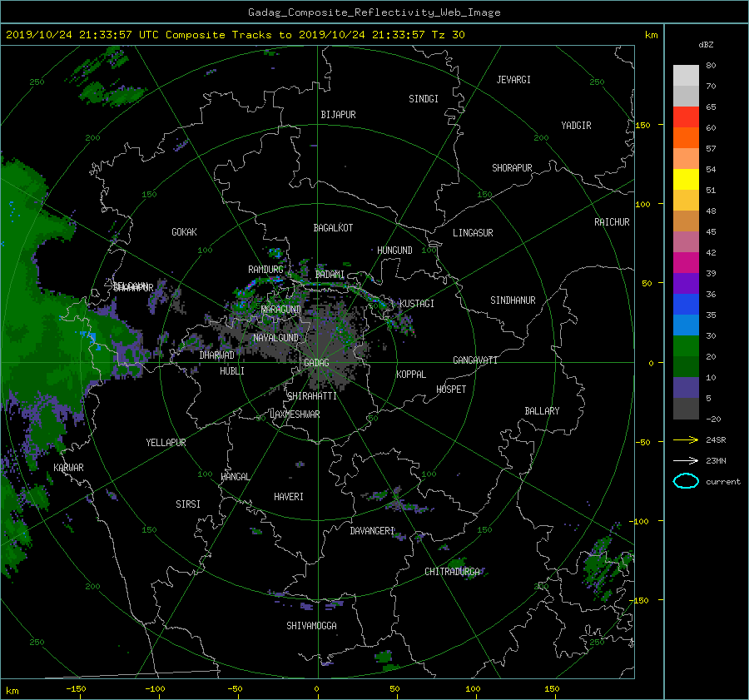This screenshot has height=700, width=749.
Task: Click the HANGAL city label
Action: 235,477
